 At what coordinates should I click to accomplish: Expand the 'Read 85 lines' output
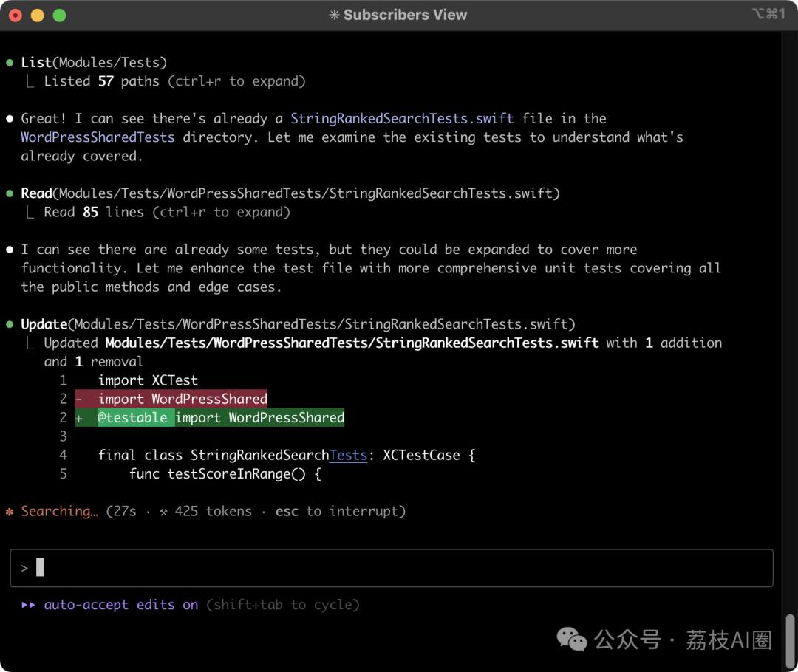(167, 212)
